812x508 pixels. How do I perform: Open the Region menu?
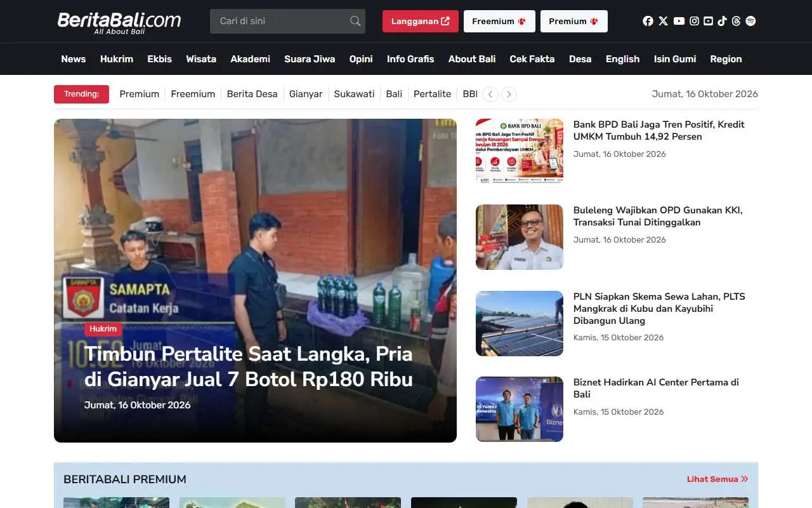coord(726,59)
